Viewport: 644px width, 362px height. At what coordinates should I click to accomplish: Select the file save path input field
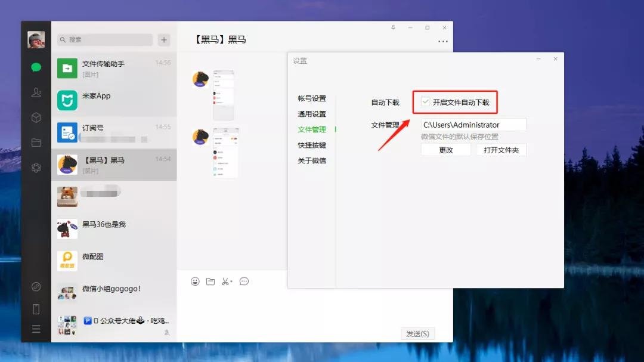pos(473,124)
